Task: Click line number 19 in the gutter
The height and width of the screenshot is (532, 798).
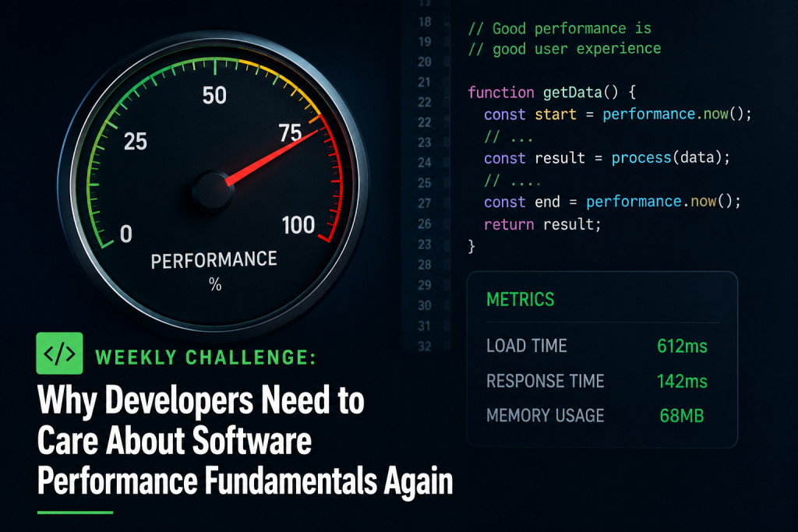Action: click(x=425, y=42)
